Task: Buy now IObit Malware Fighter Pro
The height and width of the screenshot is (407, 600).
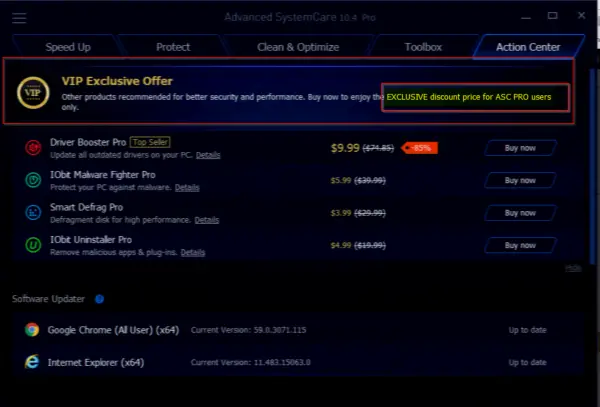Action: [x=520, y=181]
